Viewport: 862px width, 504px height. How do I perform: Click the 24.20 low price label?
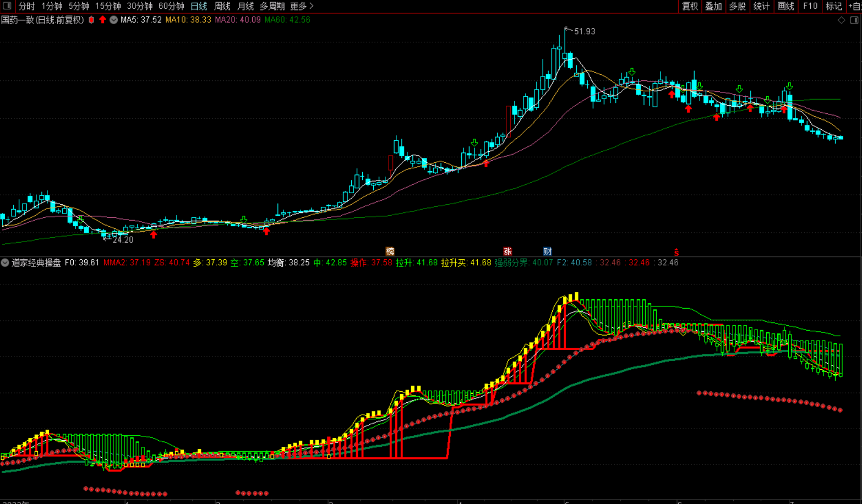[123, 240]
